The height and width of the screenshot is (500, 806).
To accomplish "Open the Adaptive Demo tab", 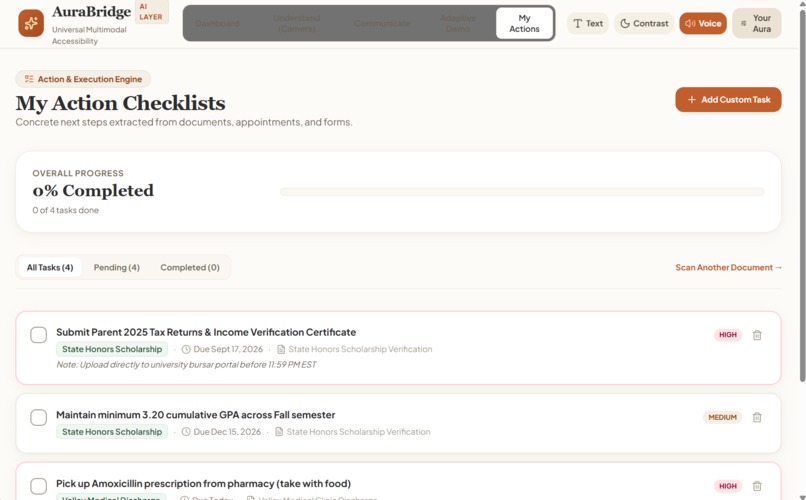I will point(457,24).
